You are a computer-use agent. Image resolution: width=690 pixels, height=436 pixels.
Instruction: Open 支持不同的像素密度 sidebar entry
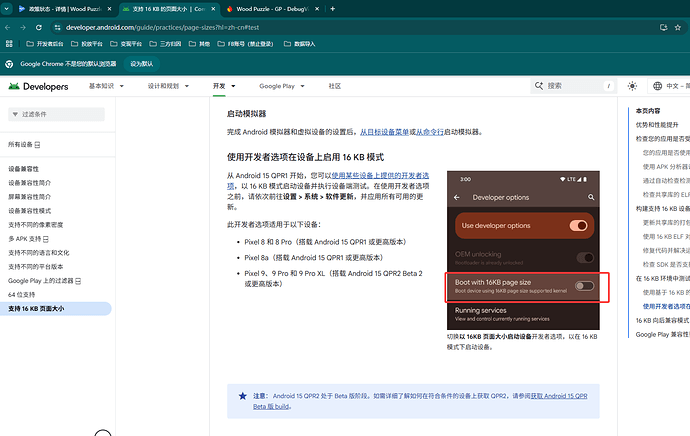click(36, 225)
